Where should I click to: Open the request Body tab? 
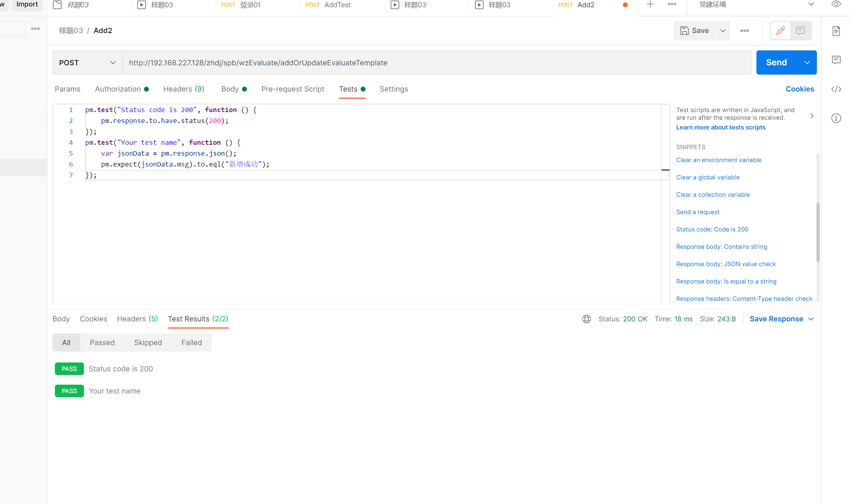[234, 89]
